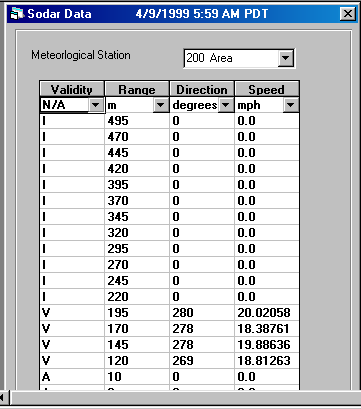
Task: Expand the Direction degrees dropdown arrow
Action: click(226, 105)
